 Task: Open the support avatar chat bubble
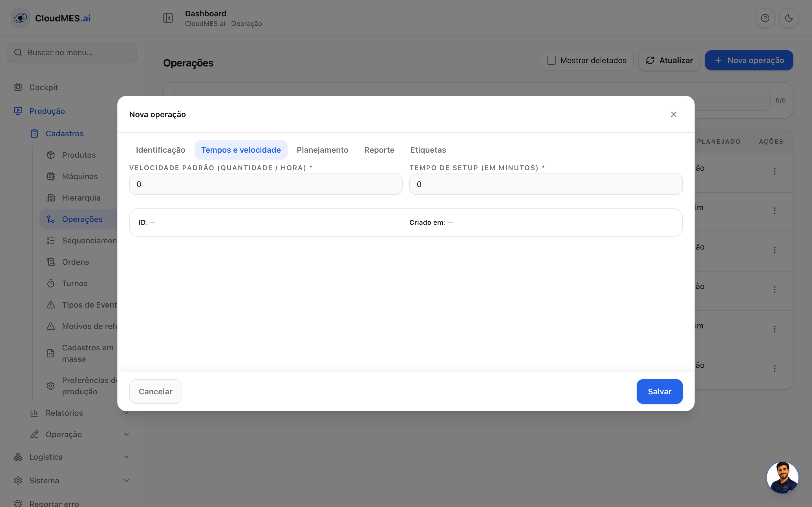[x=782, y=477]
